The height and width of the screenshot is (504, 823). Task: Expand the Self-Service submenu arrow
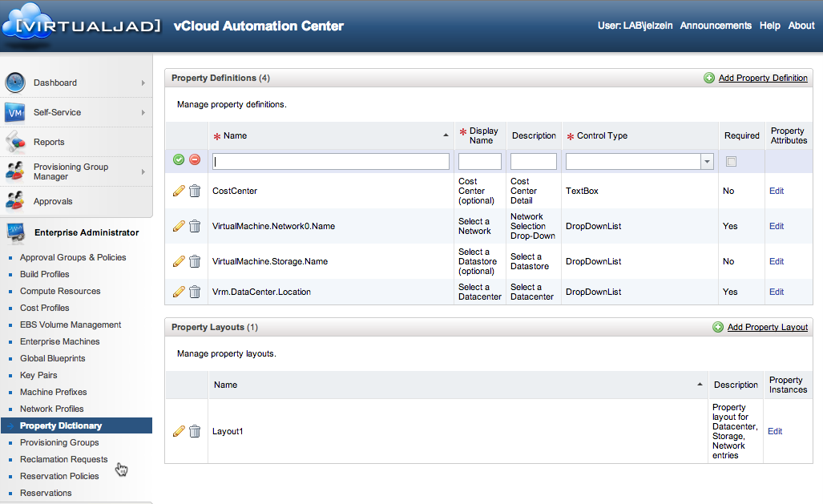pyautogui.click(x=143, y=112)
